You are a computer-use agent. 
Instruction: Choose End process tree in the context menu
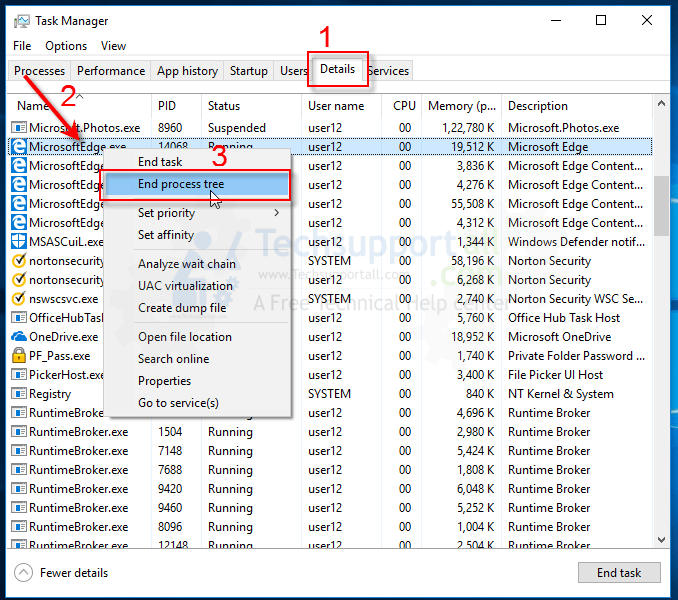198,184
